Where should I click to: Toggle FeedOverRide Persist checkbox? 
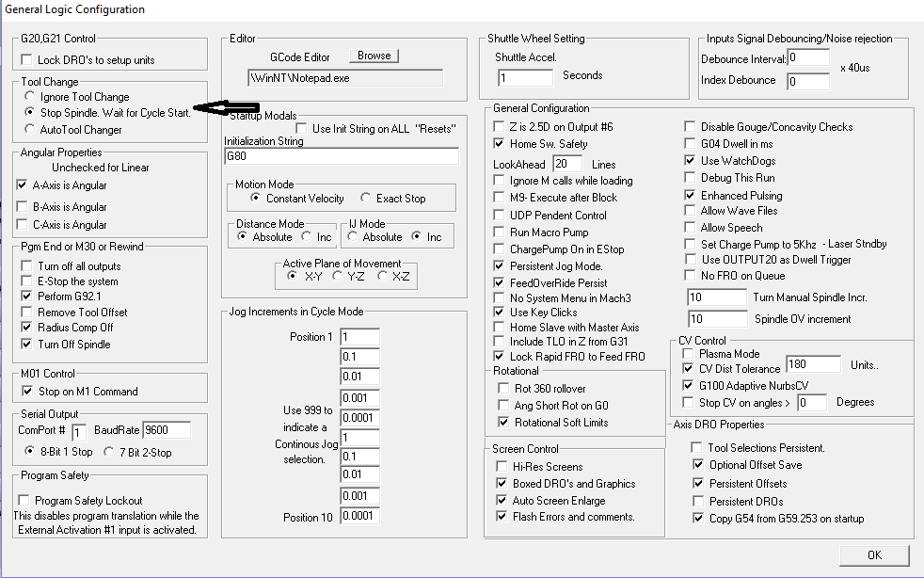coord(499,282)
